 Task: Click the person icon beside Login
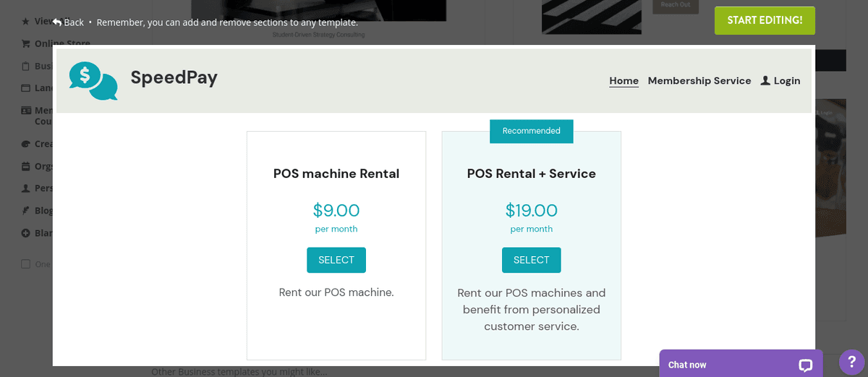(x=765, y=81)
